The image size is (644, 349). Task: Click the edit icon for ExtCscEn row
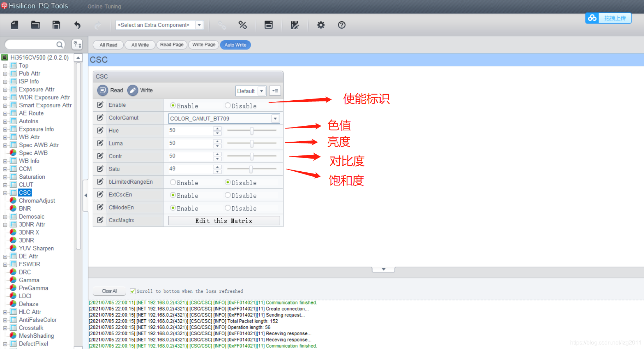100,194
